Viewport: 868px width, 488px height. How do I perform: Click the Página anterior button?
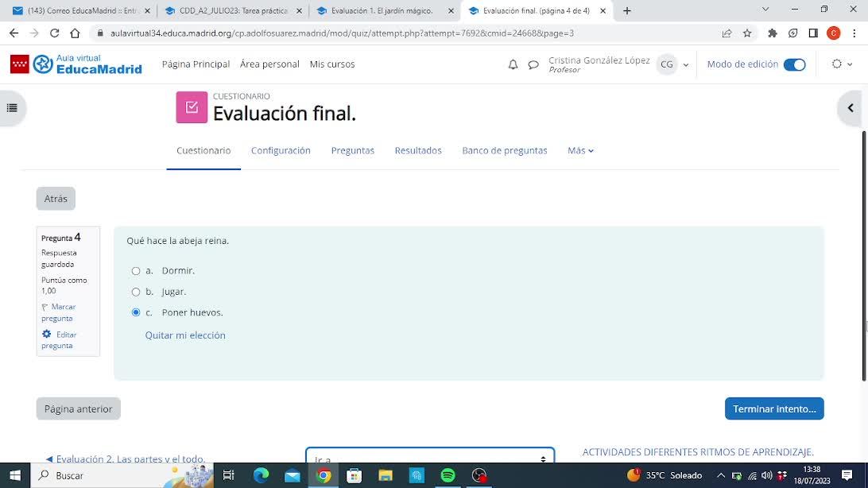(x=79, y=409)
